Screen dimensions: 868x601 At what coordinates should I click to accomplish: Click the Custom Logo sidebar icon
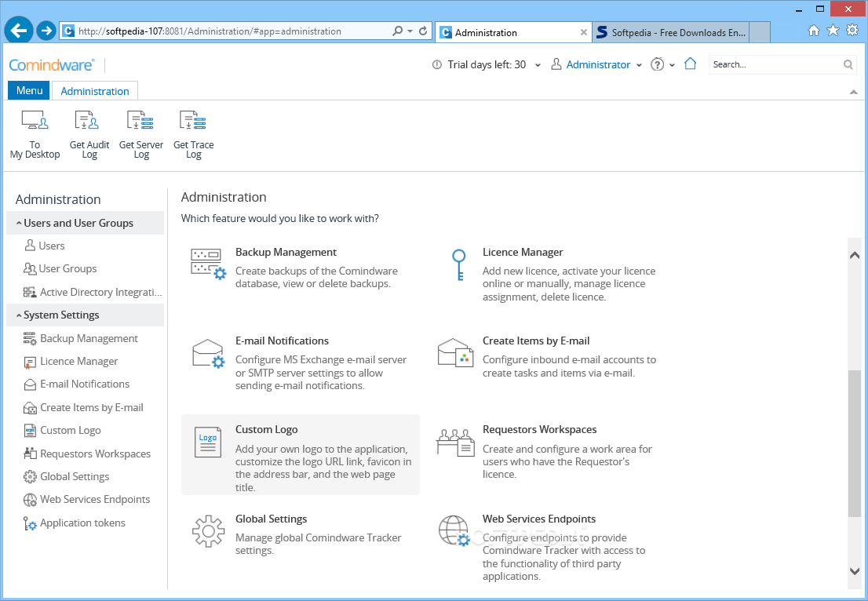click(x=30, y=431)
